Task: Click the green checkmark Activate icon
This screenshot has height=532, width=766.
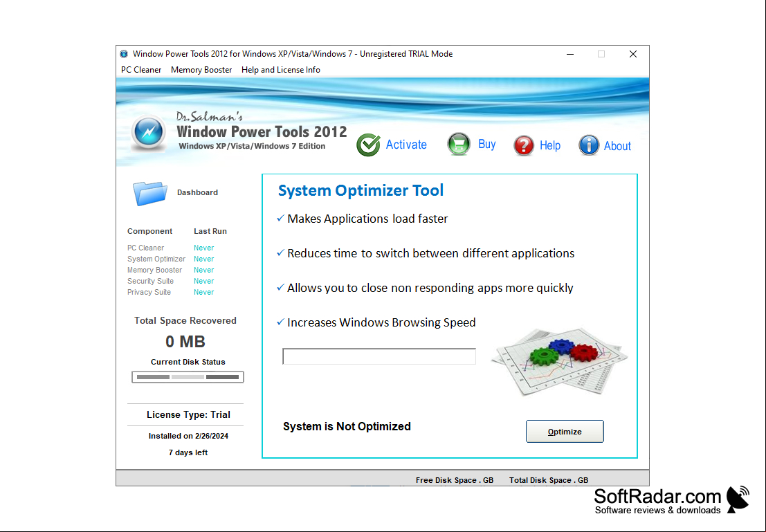Action: pyautogui.click(x=368, y=145)
